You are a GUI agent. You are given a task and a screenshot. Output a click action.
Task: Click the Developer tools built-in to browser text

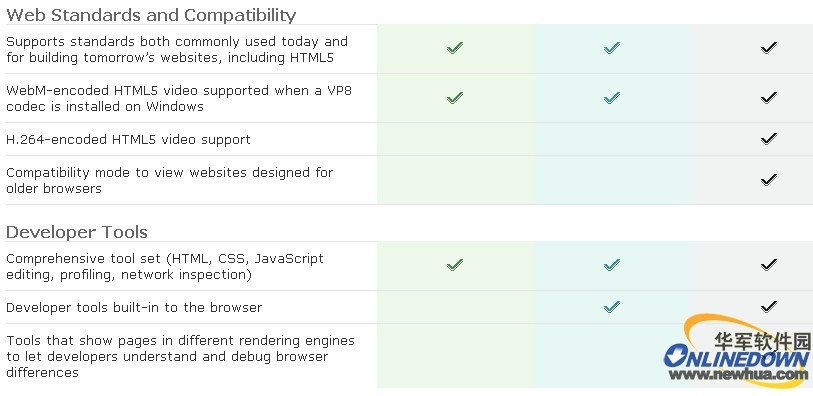click(134, 307)
